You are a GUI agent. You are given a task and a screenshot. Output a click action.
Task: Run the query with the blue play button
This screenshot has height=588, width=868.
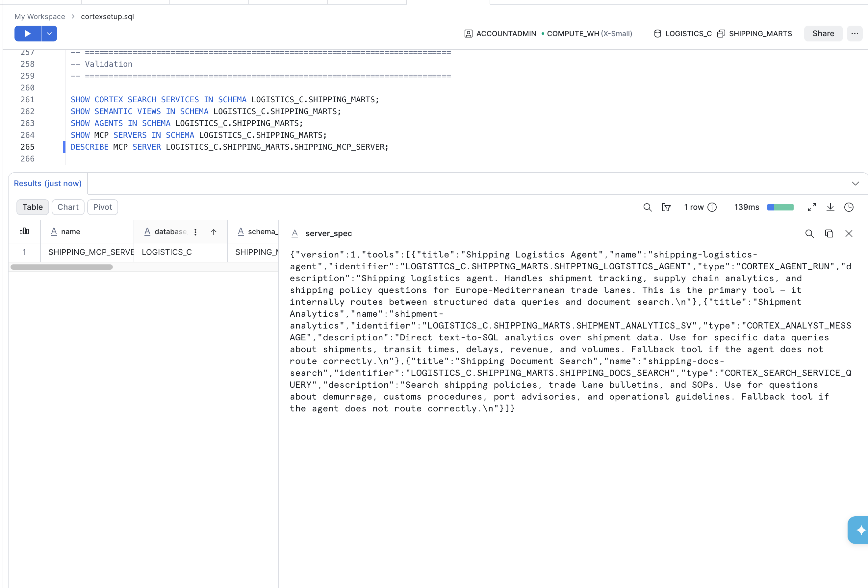[28, 34]
